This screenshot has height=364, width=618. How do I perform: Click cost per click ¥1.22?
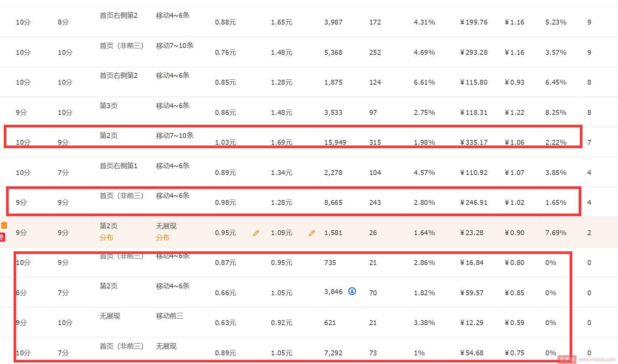[514, 112]
